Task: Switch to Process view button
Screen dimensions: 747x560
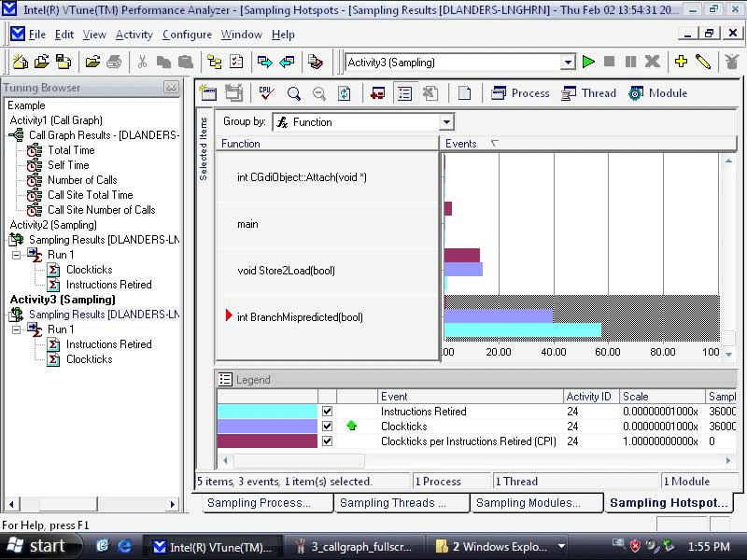Action: tap(520, 93)
